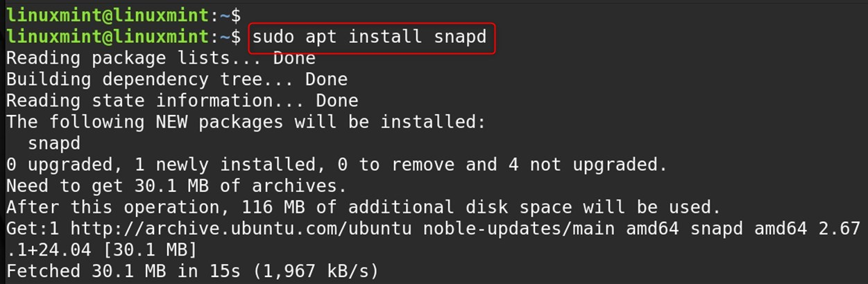Click the 'Reading state information... Done' line

182,100
